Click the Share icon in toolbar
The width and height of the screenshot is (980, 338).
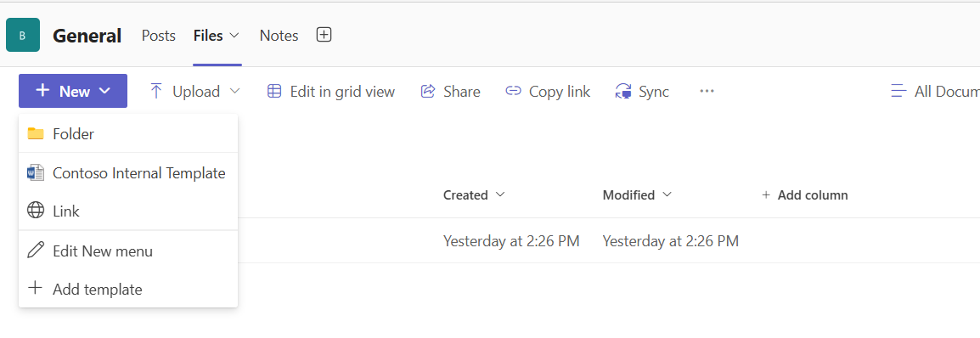(427, 91)
